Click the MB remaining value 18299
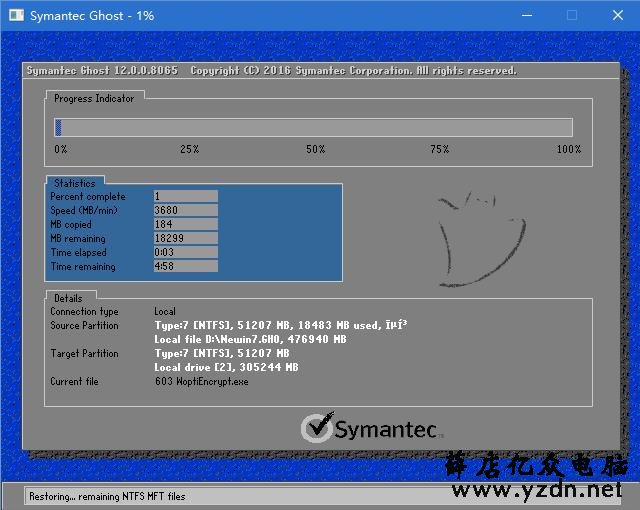The height and width of the screenshot is (510, 640). (186, 238)
